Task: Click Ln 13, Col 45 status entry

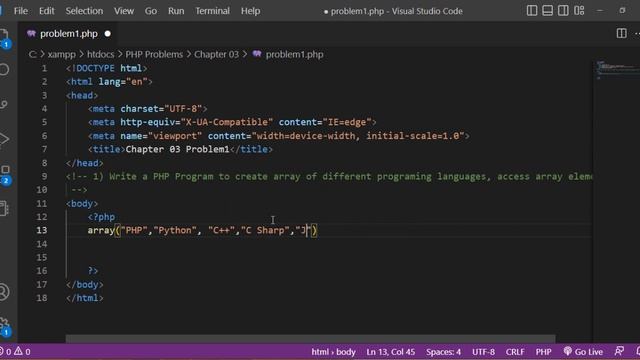Action: coord(391,351)
